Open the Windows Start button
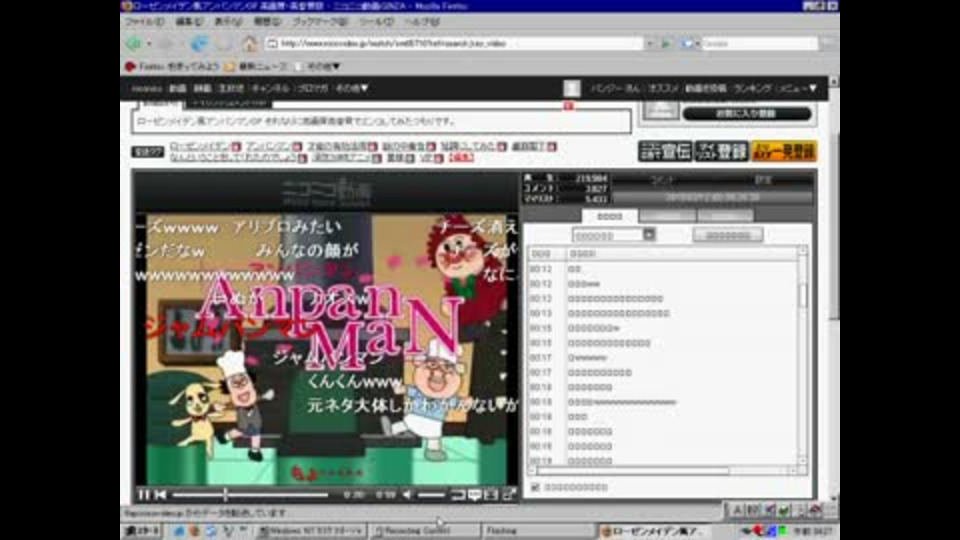 pyautogui.click(x=141, y=531)
